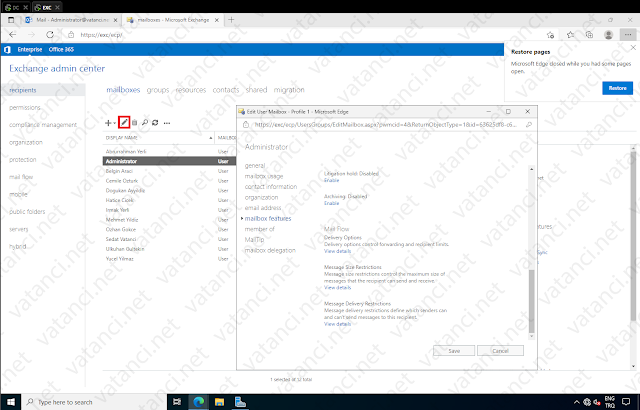
Task: Click the Office logo icon in blue header
Action: click(7, 49)
